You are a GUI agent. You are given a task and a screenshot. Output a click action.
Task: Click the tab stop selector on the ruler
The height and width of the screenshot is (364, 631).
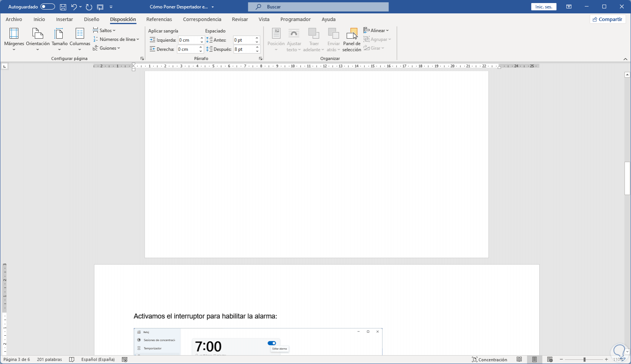tap(5, 67)
